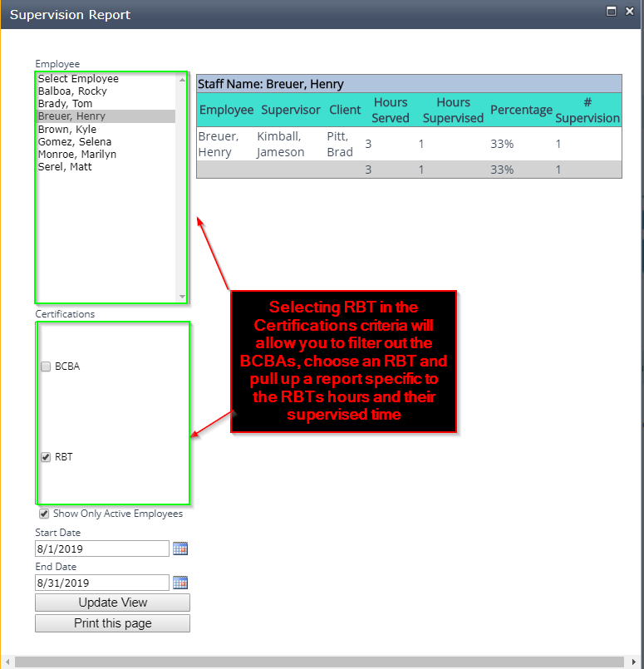Click the Supervisor column header
Screen dimensions: 644x669
(x=291, y=110)
